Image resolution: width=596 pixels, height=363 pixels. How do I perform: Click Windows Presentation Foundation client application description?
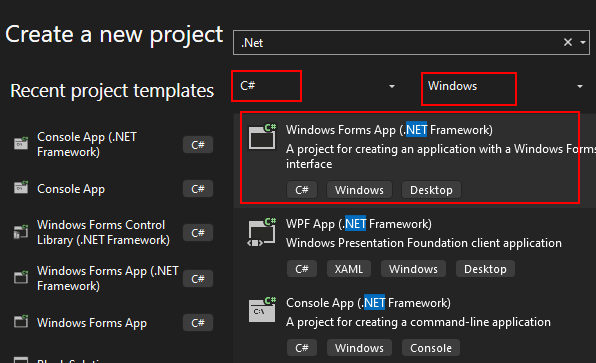(x=424, y=243)
